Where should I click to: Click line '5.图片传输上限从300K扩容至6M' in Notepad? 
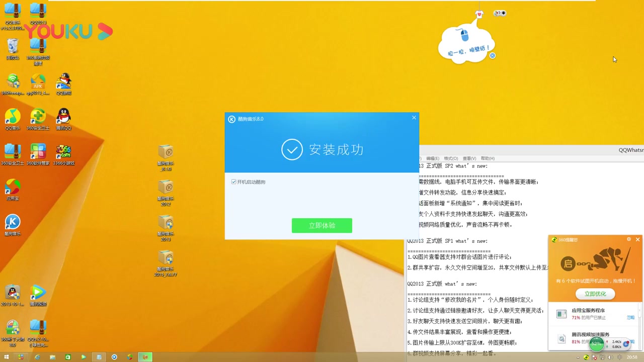462,343
